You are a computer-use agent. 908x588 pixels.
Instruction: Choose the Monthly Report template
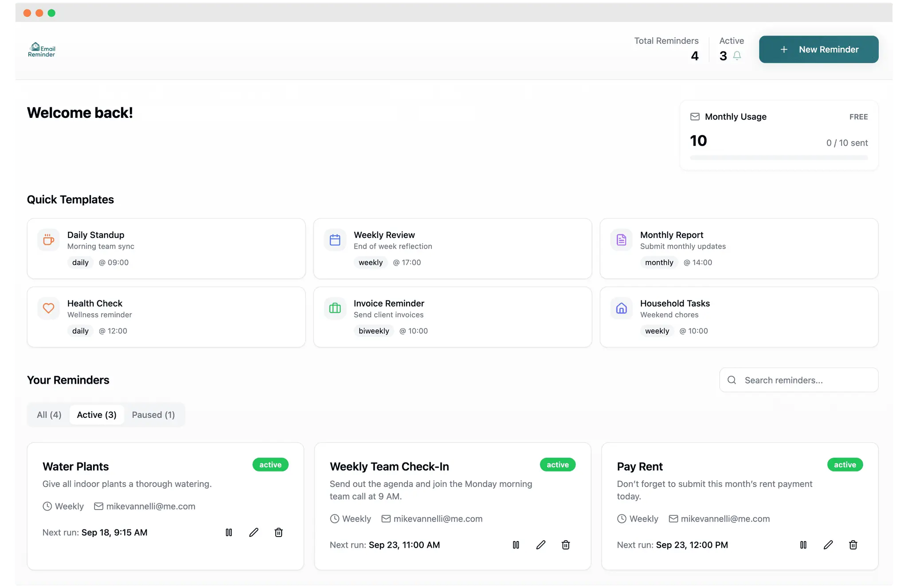(x=739, y=249)
